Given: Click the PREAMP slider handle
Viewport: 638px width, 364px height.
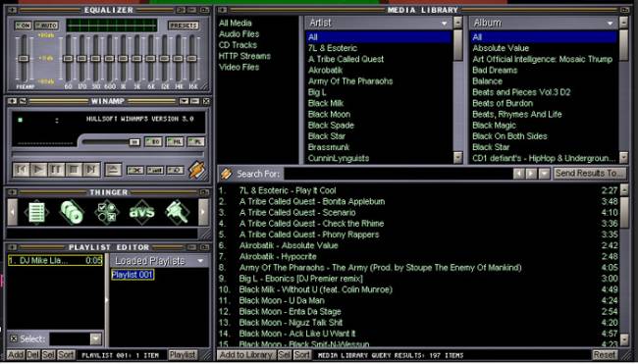Looking at the screenshot, I should (x=24, y=59).
